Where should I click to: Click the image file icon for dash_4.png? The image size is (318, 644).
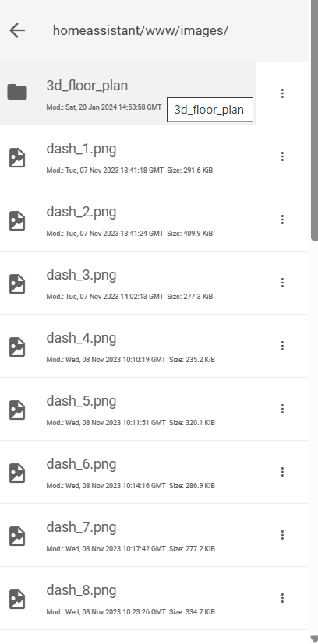tap(17, 347)
